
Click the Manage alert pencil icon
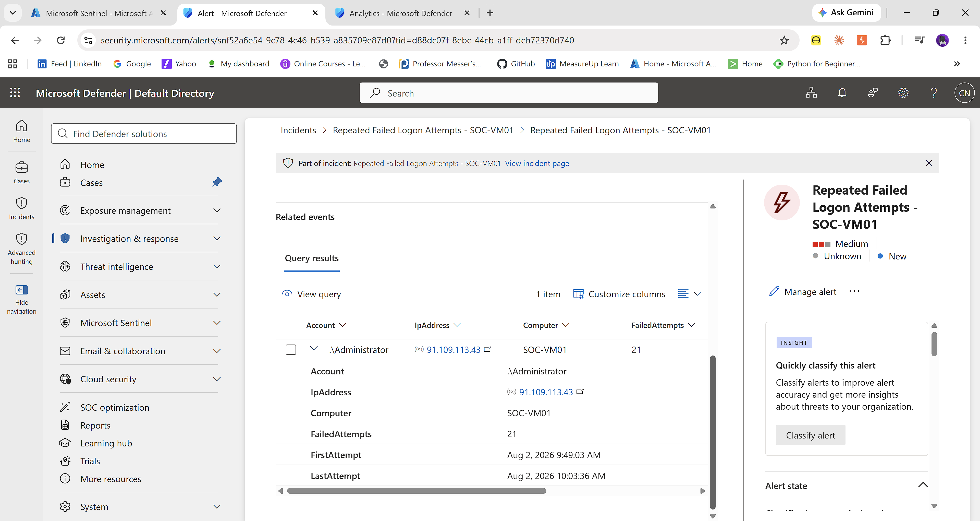[774, 291]
